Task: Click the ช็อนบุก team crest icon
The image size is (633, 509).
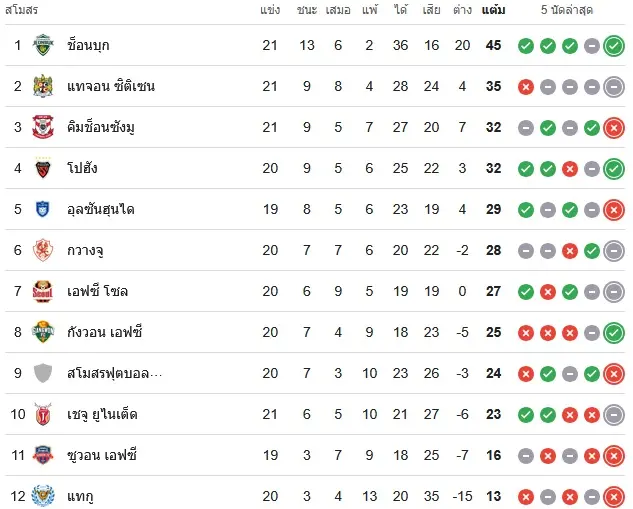Action: (43, 45)
